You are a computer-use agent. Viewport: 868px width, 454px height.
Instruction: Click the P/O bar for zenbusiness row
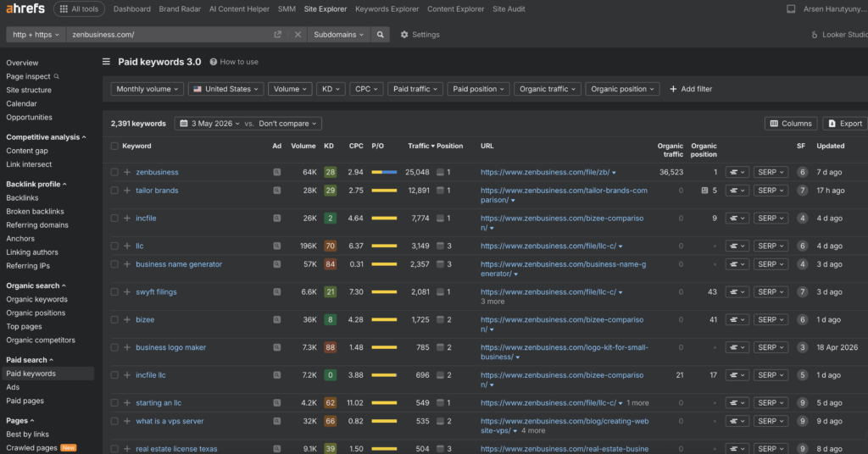(x=384, y=172)
